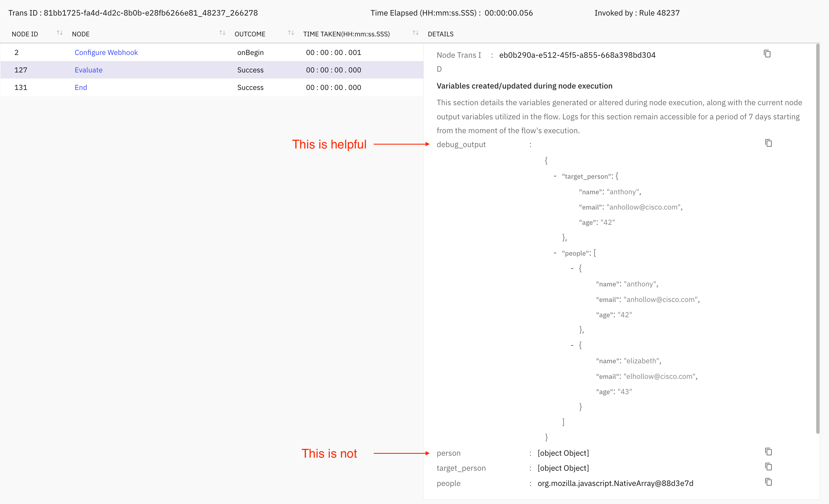The width and height of the screenshot is (829, 504).
Task: Copy the Node Trans ID value
Action: [767, 54]
